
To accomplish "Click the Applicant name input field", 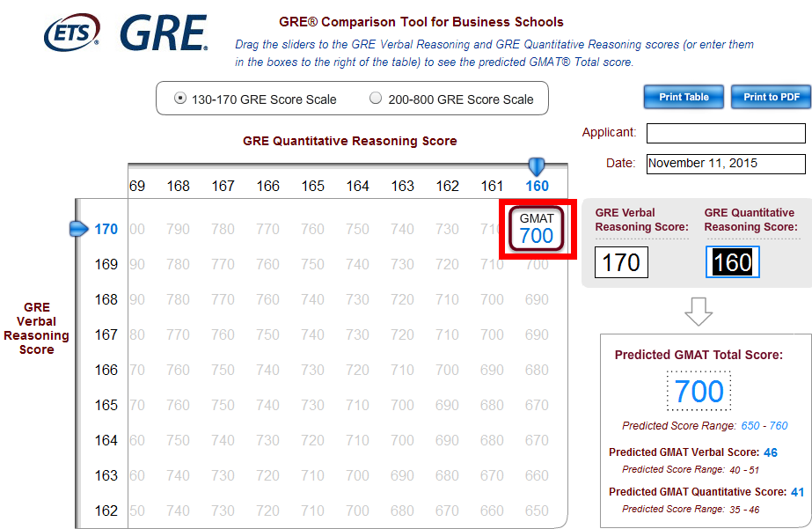I will click(725, 133).
